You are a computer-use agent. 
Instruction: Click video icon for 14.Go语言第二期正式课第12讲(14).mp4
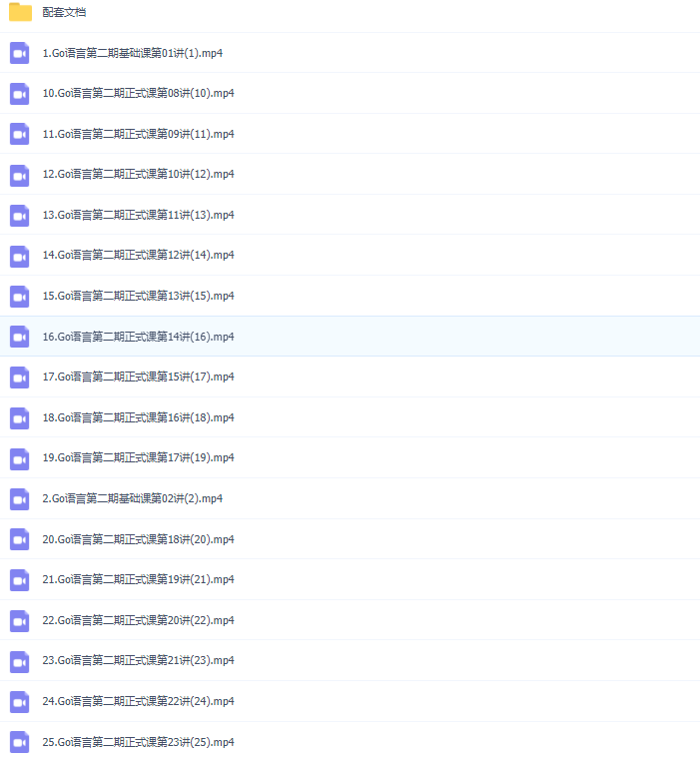19,256
